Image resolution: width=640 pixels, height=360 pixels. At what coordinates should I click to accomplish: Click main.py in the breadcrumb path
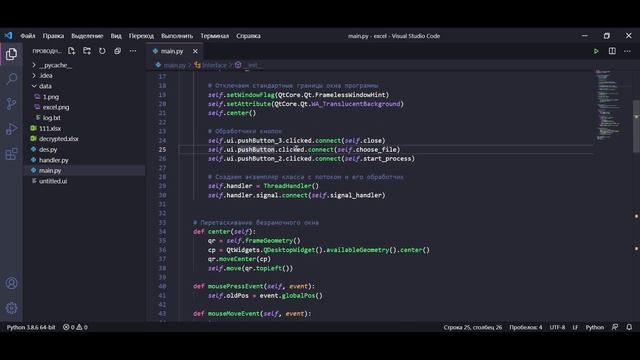click(175, 65)
